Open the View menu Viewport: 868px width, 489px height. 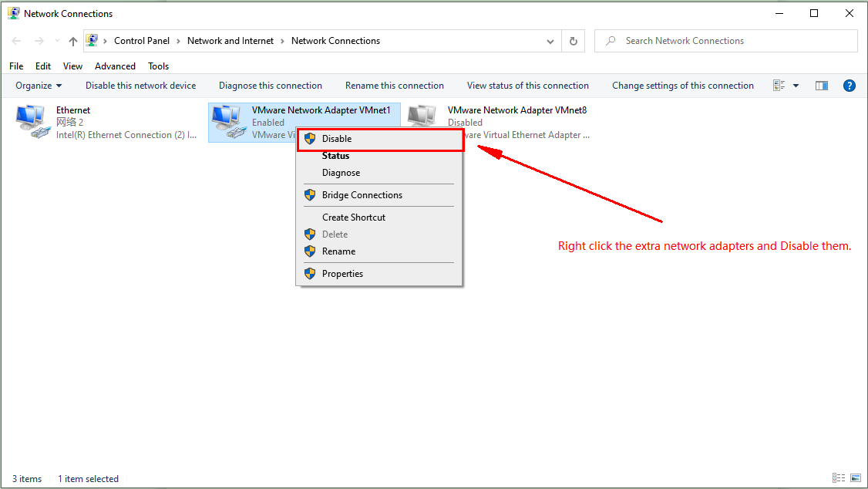click(x=72, y=66)
